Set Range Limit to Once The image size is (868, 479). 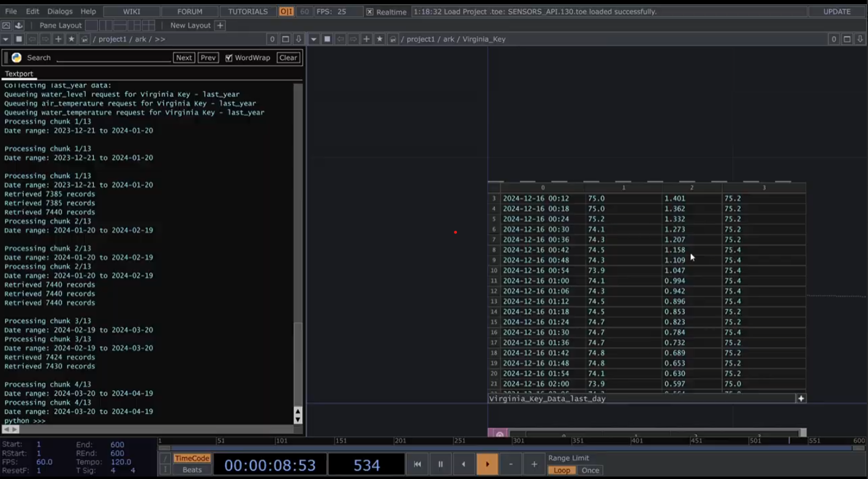(591, 470)
